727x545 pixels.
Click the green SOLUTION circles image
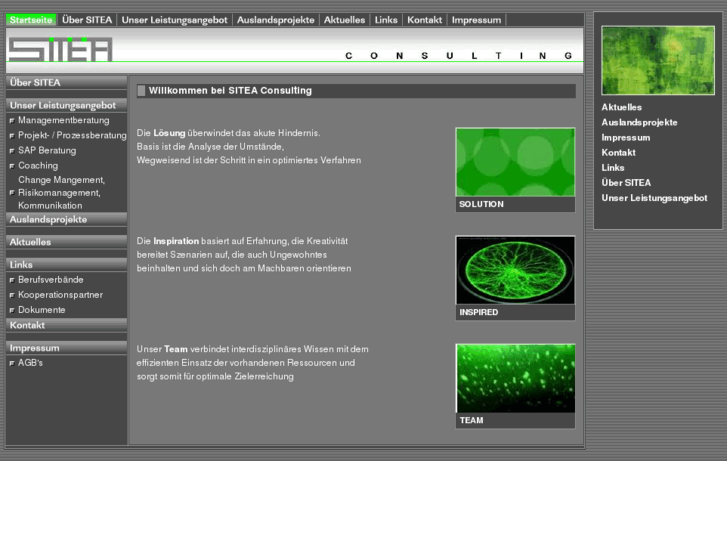515,162
